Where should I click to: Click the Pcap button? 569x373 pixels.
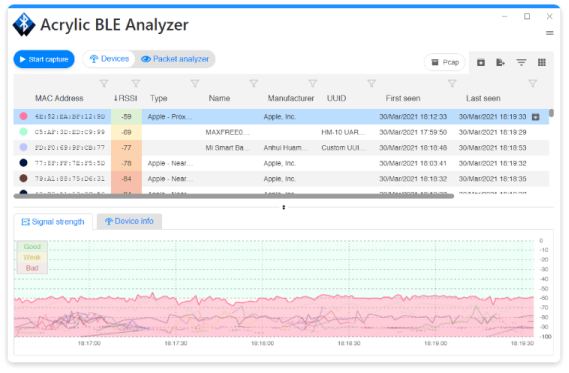click(445, 62)
